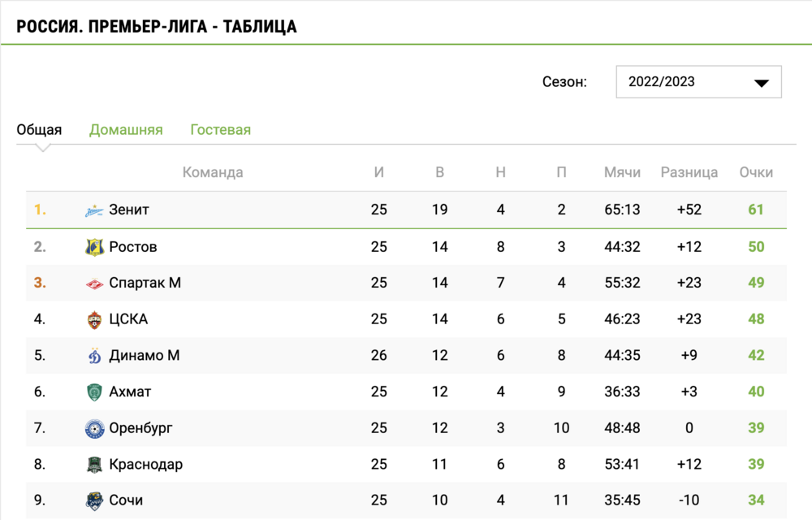Screen dimensions: 812x520
Task: Open the Зенит team link
Action: click(129, 210)
